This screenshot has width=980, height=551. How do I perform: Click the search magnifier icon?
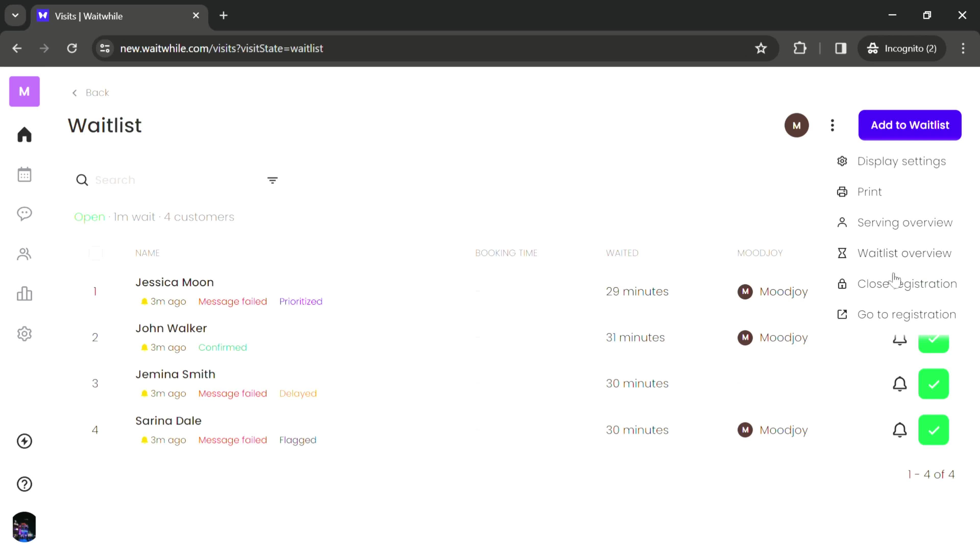pos(82,180)
